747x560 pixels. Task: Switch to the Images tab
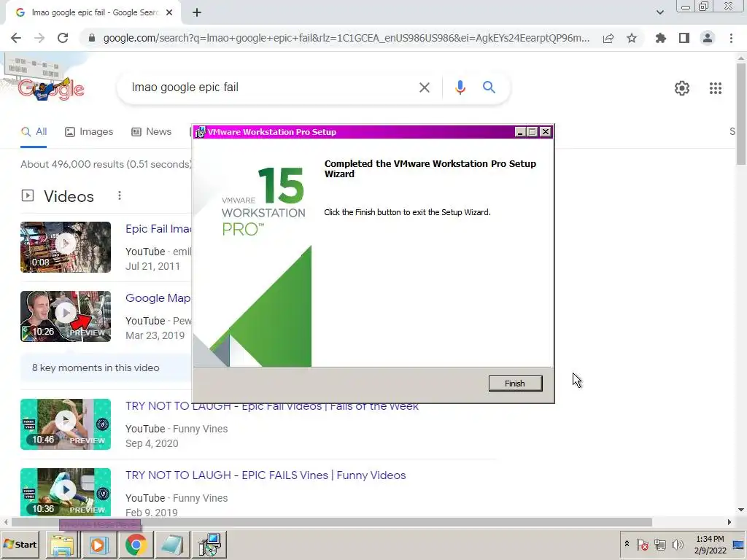[x=89, y=132]
